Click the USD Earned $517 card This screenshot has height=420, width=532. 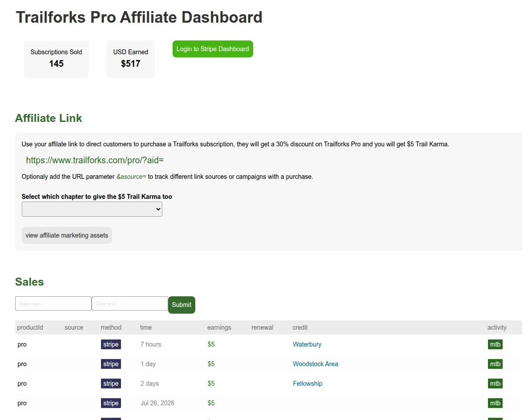131,59
